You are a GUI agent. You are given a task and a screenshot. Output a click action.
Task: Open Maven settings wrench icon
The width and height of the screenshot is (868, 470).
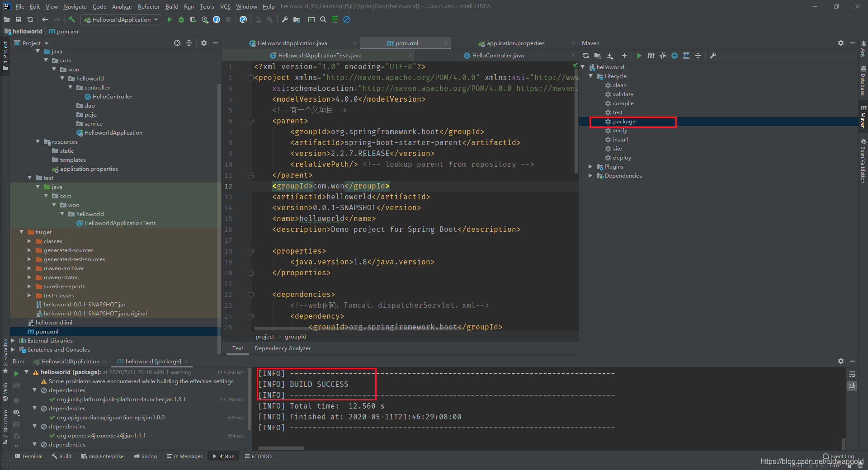[713, 56]
